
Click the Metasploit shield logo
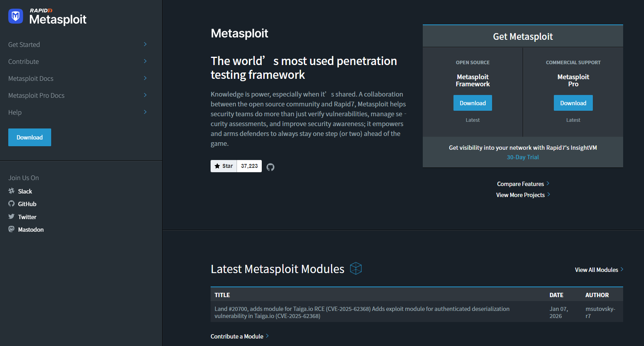tap(15, 16)
